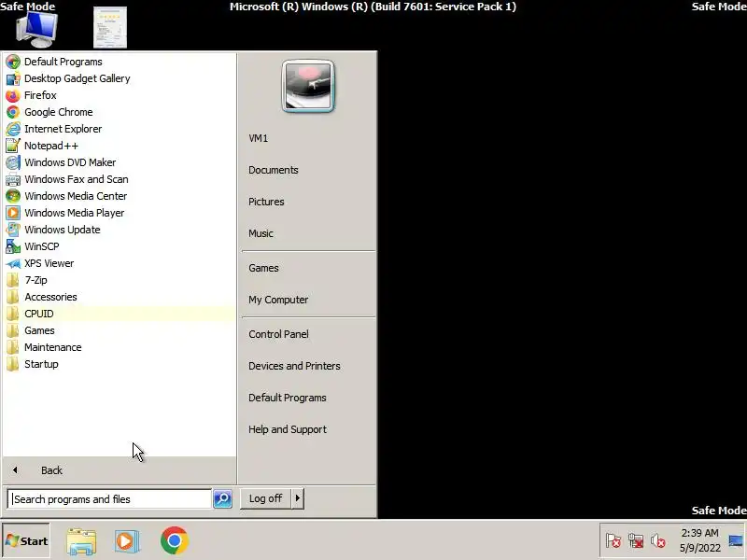Open Control Panel
747x560 pixels.
308,334
